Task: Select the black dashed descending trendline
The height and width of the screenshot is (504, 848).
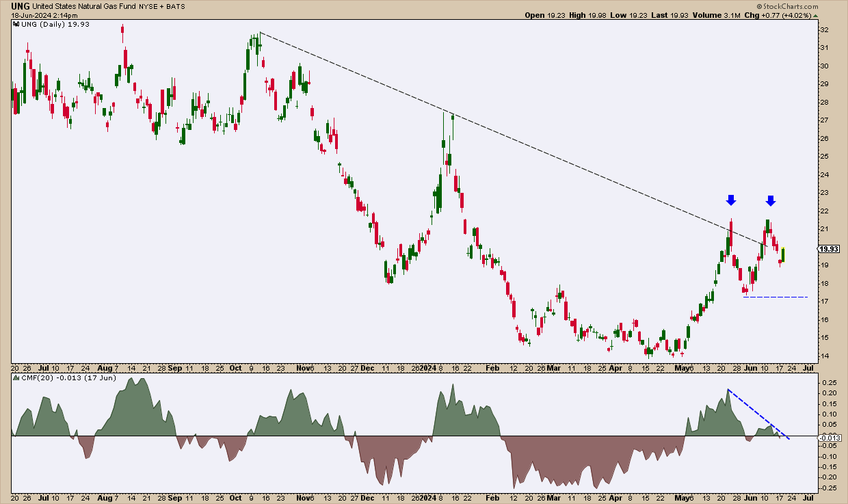Action: tap(479, 129)
